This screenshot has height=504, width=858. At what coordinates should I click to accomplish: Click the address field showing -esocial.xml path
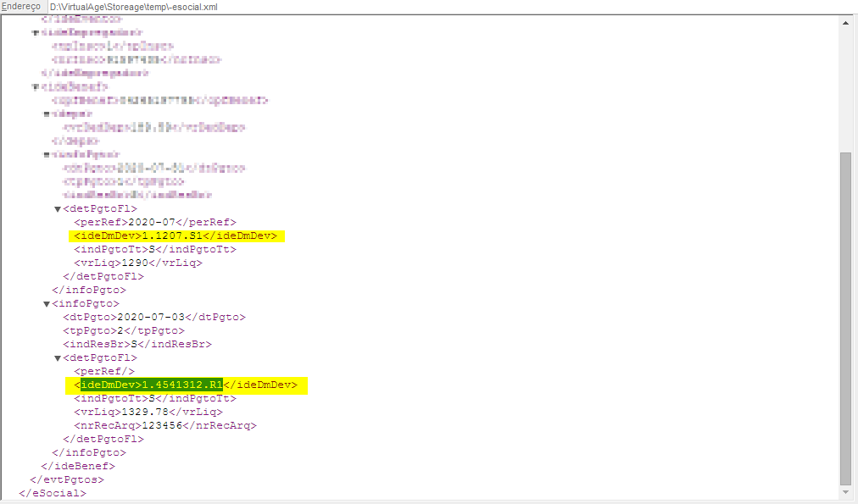pyautogui.click(x=451, y=7)
